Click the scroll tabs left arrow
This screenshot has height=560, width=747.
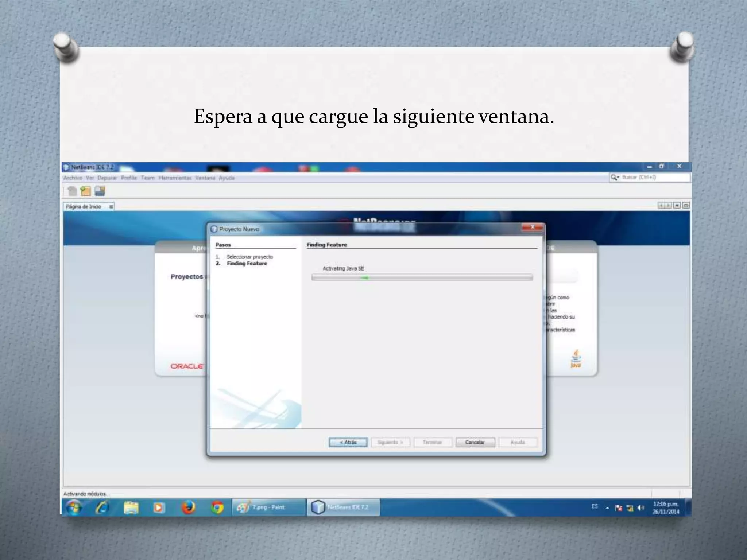point(661,206)
